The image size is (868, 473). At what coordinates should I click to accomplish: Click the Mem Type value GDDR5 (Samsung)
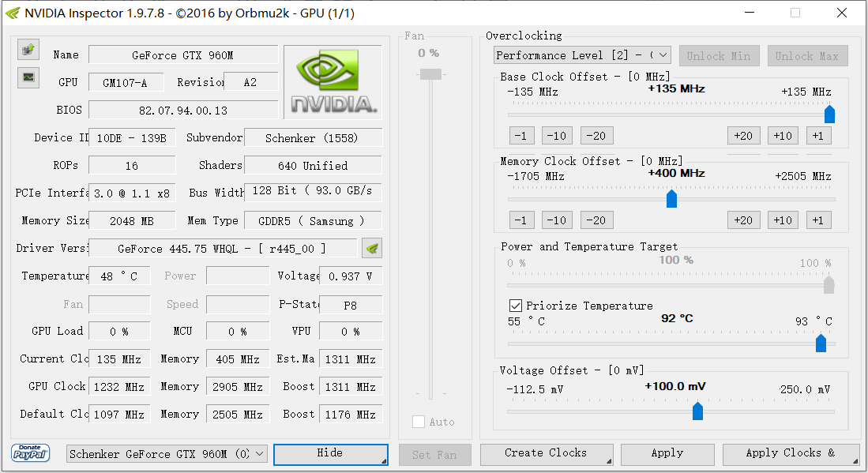tap(313, 221)
